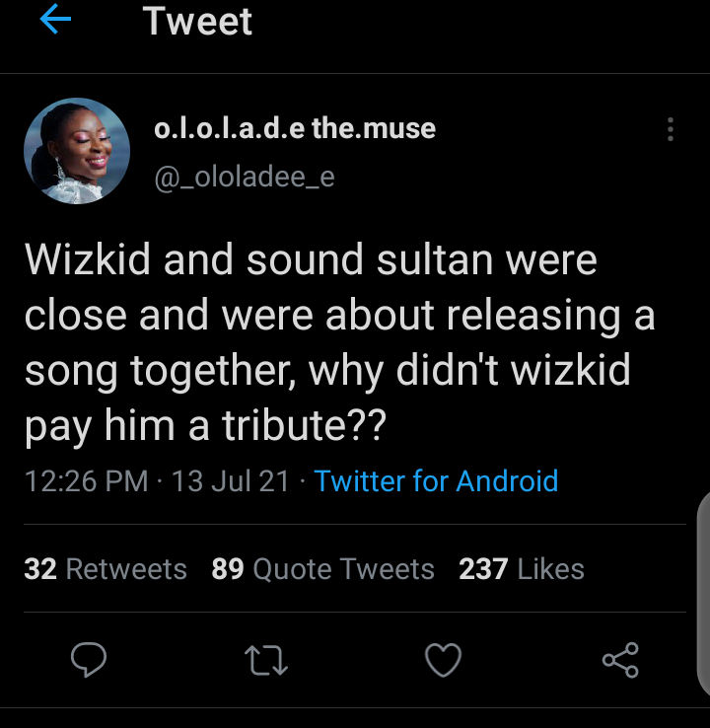Show the 237 Likes list
The height and width of the screenshot is (728, 710).
click(x=521, y=569)
